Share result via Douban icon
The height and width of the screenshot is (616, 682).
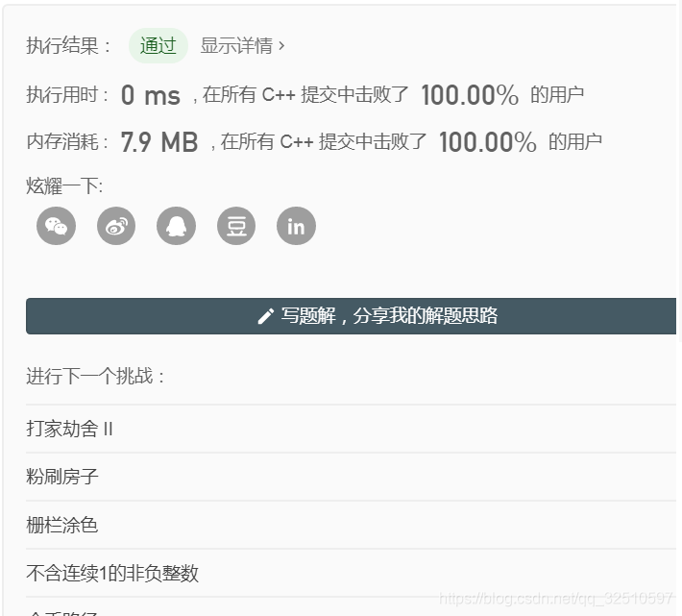236,226
